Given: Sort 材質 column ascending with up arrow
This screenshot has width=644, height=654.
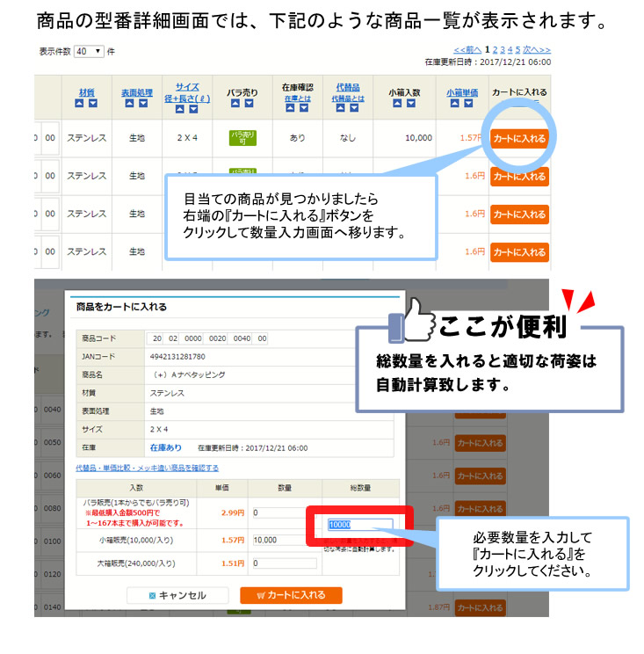Looking at the screenshot, I should point(80,104).
